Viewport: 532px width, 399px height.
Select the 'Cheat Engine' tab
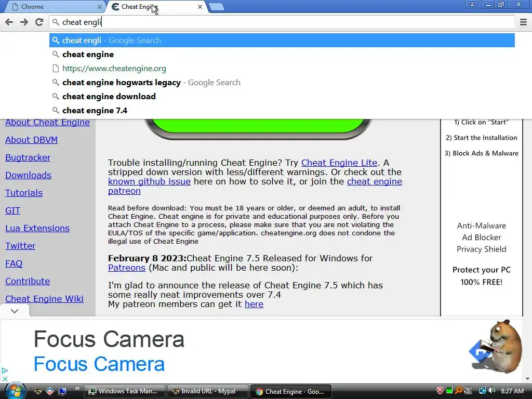tap(156, 6)
